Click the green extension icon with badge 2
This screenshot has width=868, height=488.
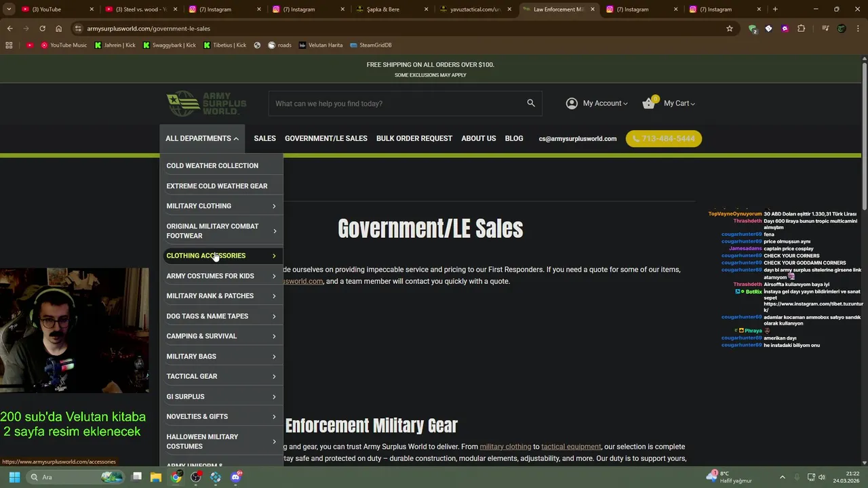point(753,28)
